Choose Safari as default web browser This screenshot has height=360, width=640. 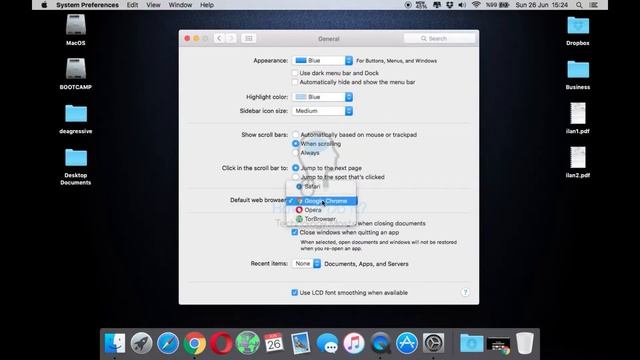pos(321,187)
